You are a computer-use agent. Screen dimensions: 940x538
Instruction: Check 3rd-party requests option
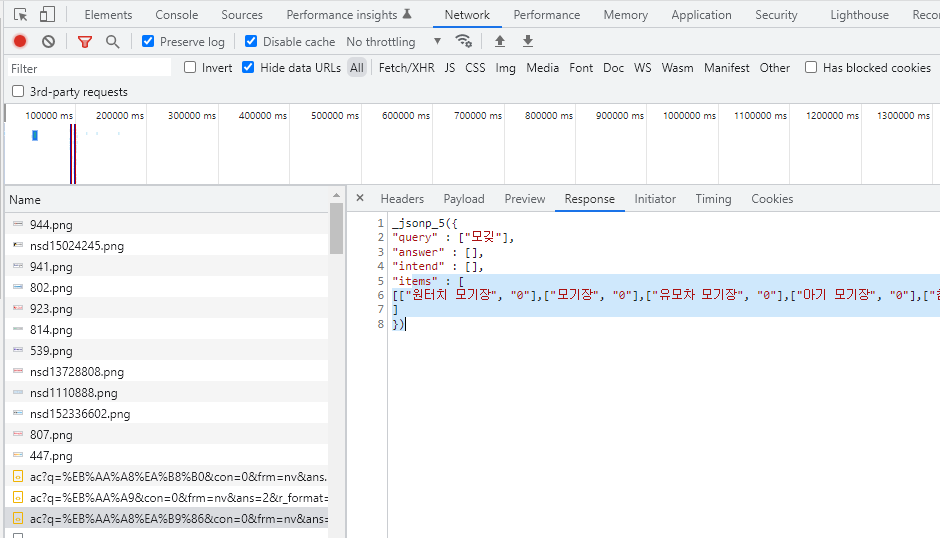pos(18,91)
